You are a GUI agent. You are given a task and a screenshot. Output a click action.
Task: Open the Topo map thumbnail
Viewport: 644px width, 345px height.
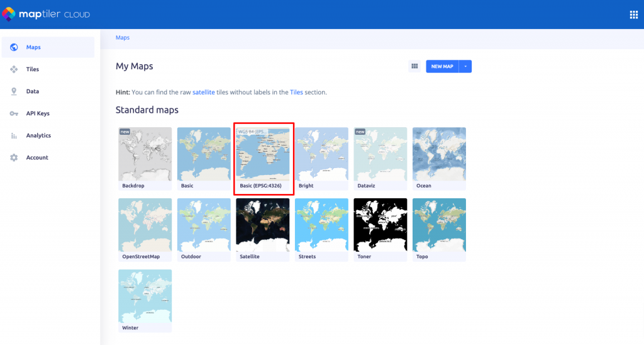point(440,225)
